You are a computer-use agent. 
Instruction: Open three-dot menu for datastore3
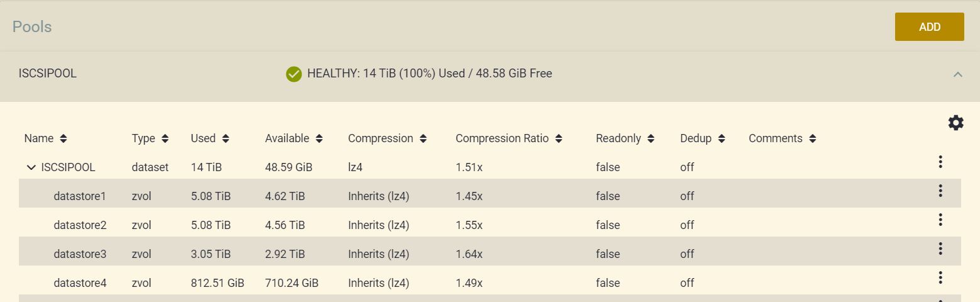pyautogui.click(x=940, y=249)
